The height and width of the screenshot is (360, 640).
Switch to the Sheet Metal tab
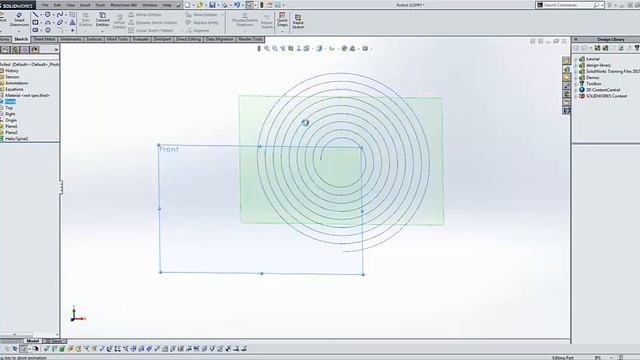point(44,39)
